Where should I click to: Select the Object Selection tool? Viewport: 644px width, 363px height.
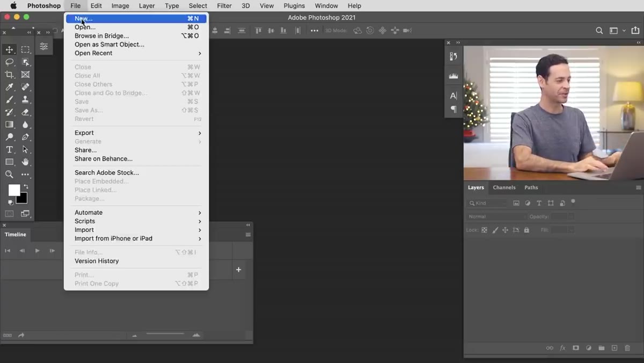tap(25, 62)
